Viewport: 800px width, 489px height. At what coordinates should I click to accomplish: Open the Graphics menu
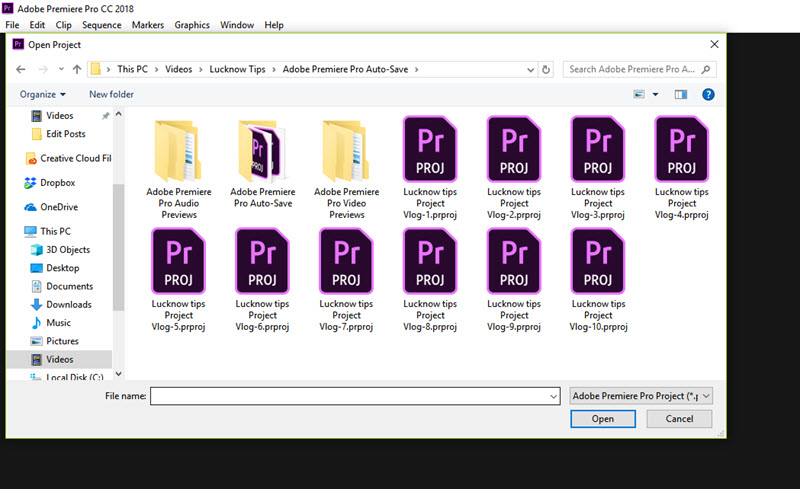(192, 25)
